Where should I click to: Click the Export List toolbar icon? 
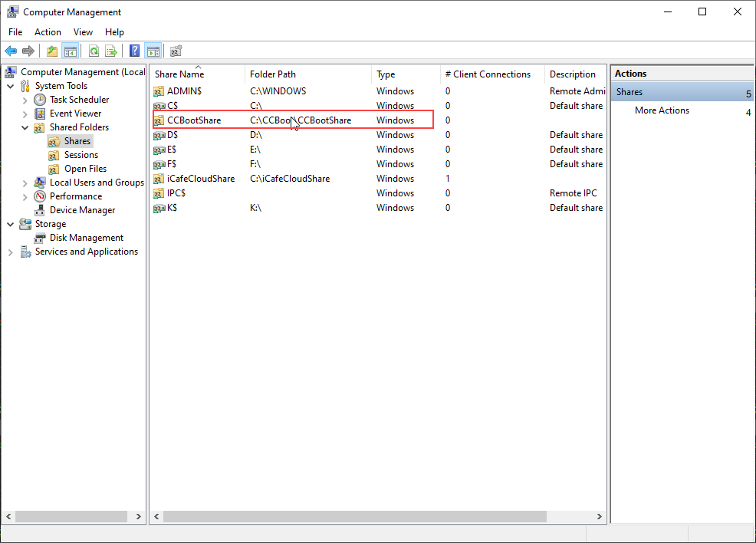[x=111, y=51]
